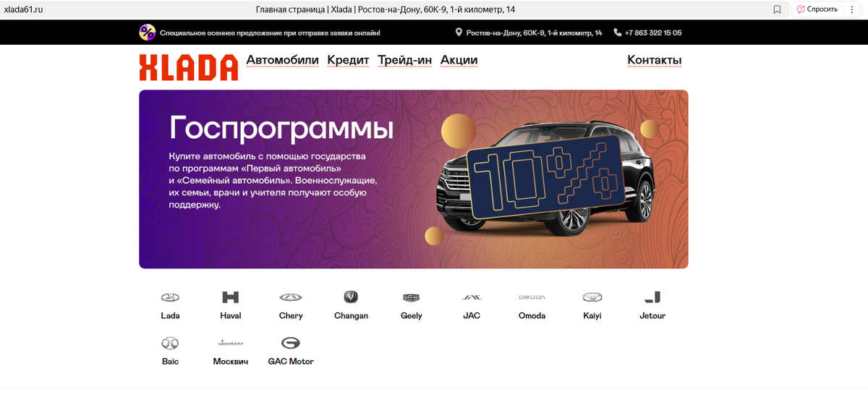Click the special autumn offer text
Screen dimensions: 868x397
click(x=270, y=33)
